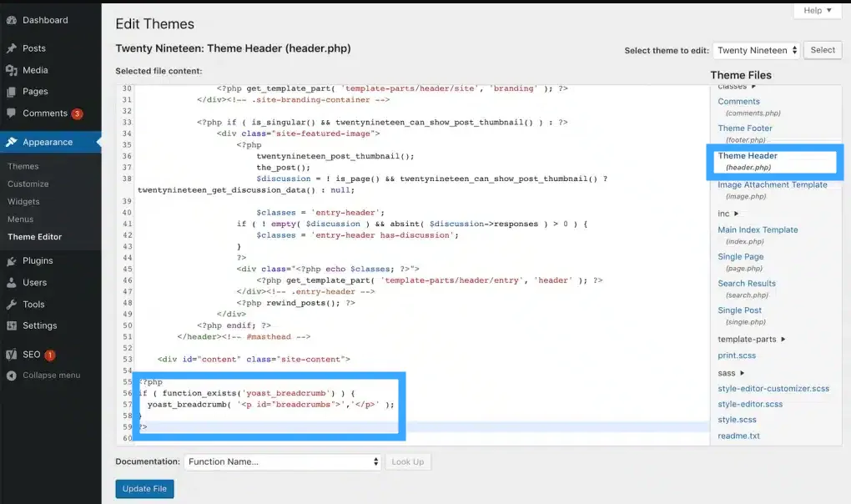The width and height of the screenshot is (851, 504).
Task: Click the Pages icon in sidebar
Action: coord(12,92)
